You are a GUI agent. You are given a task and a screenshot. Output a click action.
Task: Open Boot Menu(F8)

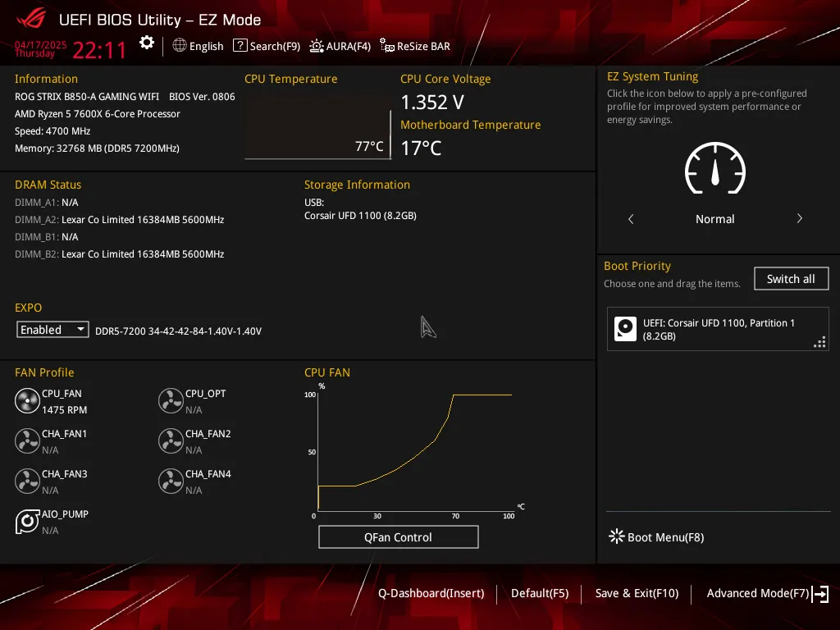point(665,536)
